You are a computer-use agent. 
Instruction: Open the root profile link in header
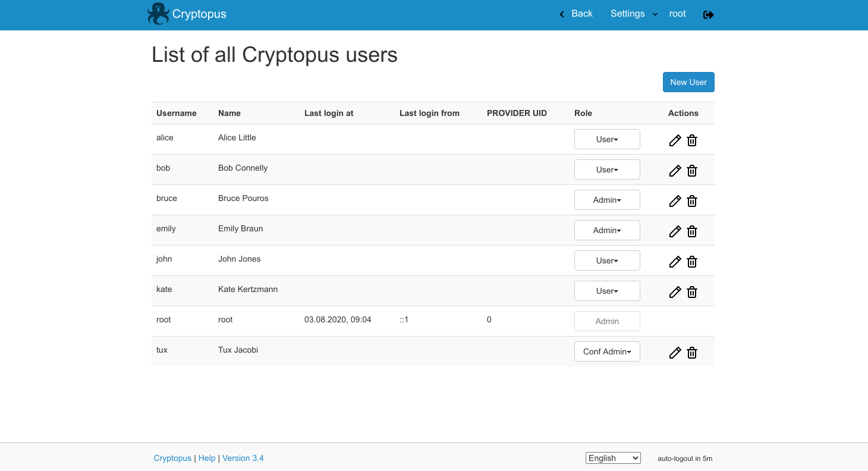pos(677,14)
